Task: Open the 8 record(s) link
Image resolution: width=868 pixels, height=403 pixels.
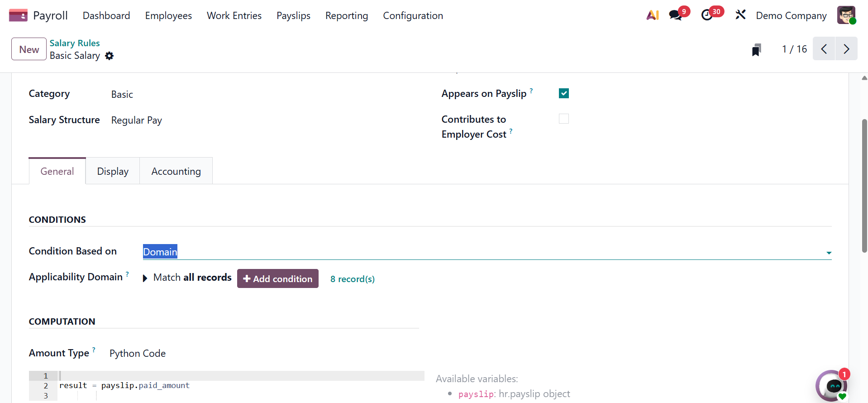Action: (353, 279)
